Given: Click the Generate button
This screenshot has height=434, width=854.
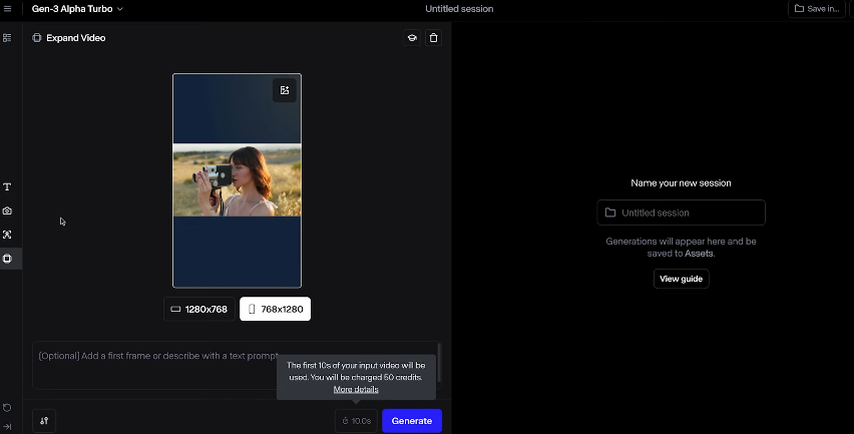Looking at the screenshot, I should [x=412, y=421].
